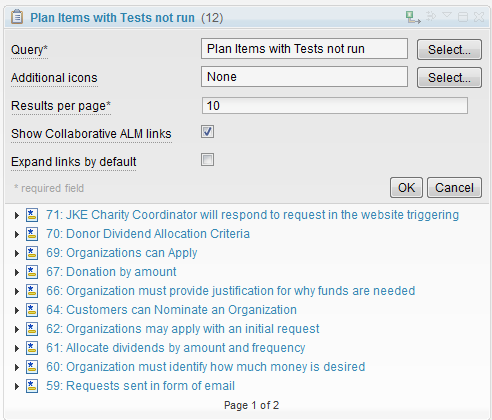Click the plan item icon for item 69
The height and width of the screenshot is (420, 492).
pyautogui.click(x=32, y=253)
